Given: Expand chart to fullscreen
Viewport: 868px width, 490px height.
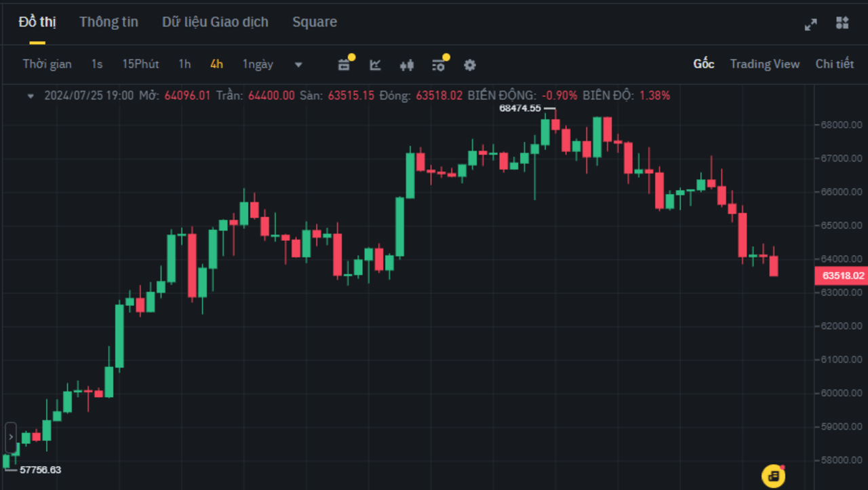Looking at the screenshot, I should (811, 24).
